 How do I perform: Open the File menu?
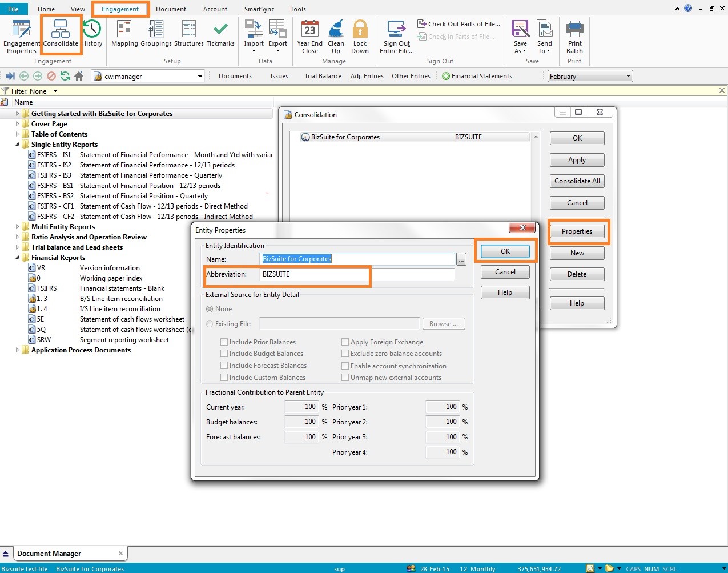[x=13, y=9]
